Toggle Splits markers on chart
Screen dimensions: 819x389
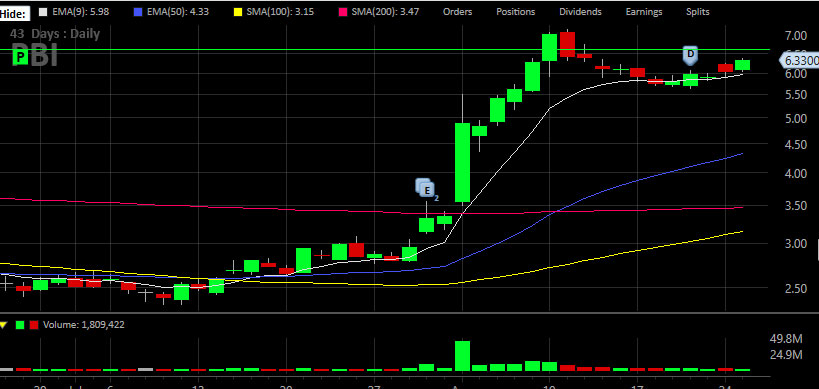pyautogui.click(x=698, y=11)
